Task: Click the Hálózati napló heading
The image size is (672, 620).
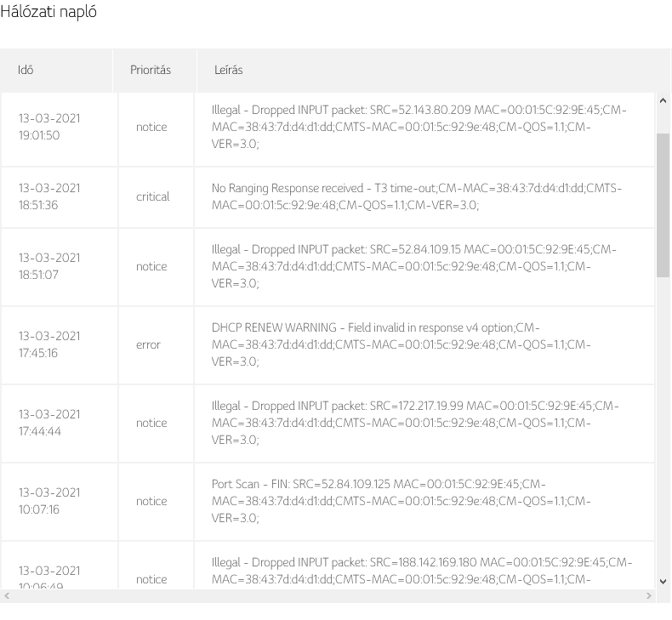Action: [x=48, y=12]
